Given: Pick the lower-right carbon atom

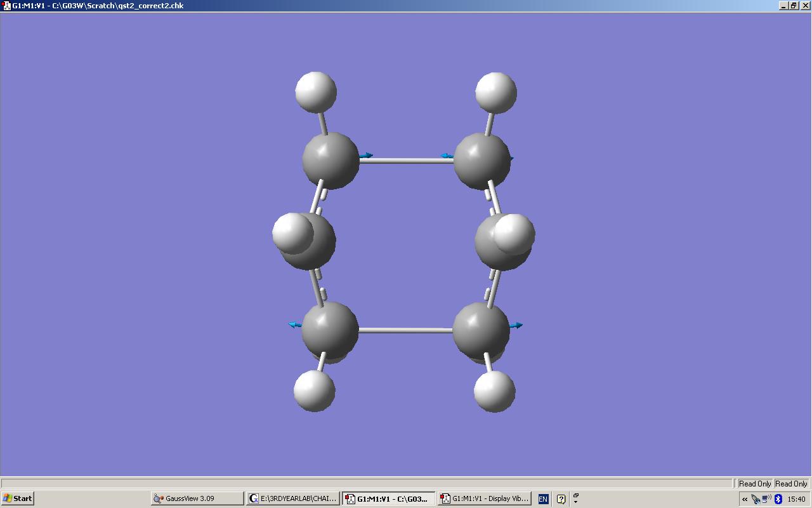Looking at the screenshot, I should pos(481,331).
